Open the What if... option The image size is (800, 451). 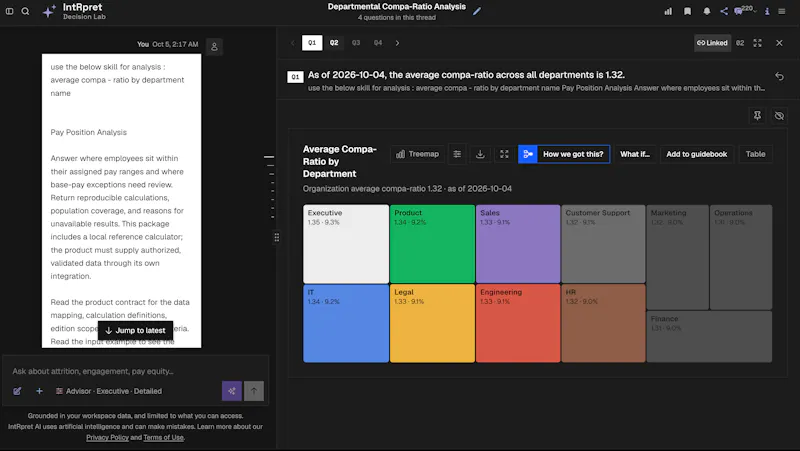(x=635, y=154)
